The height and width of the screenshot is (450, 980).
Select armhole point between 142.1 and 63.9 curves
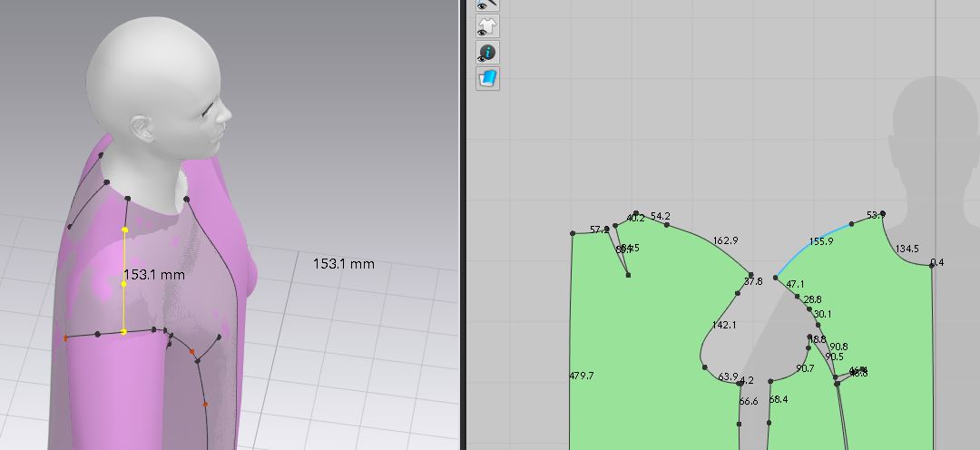pos(704,367)
